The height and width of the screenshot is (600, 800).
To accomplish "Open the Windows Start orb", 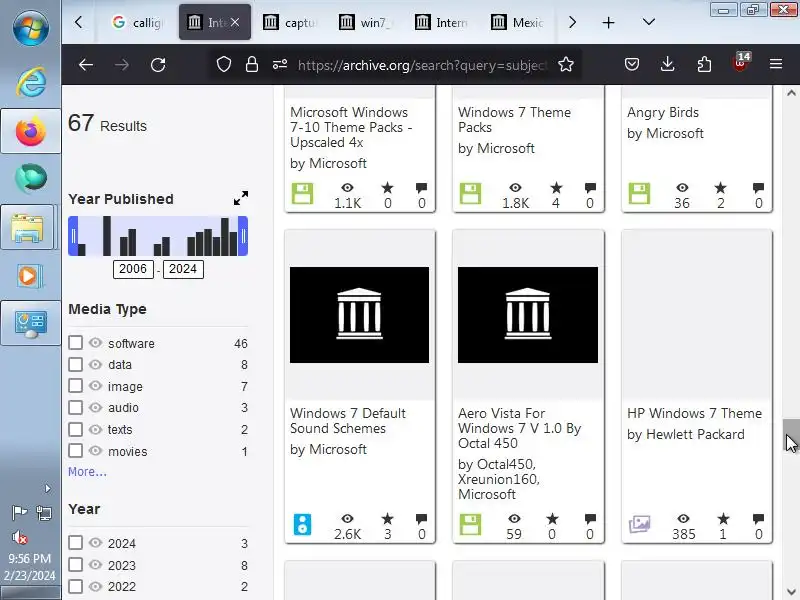I will click(x=31, y=27).
